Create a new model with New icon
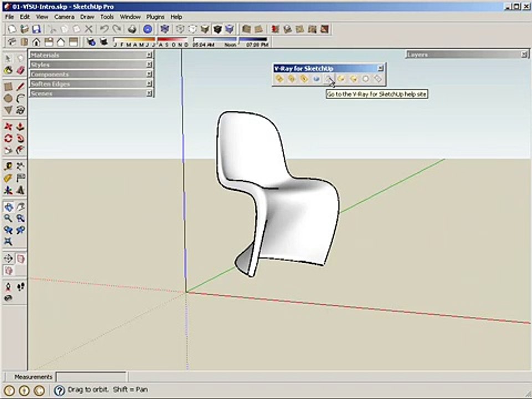 coord(12,29)
